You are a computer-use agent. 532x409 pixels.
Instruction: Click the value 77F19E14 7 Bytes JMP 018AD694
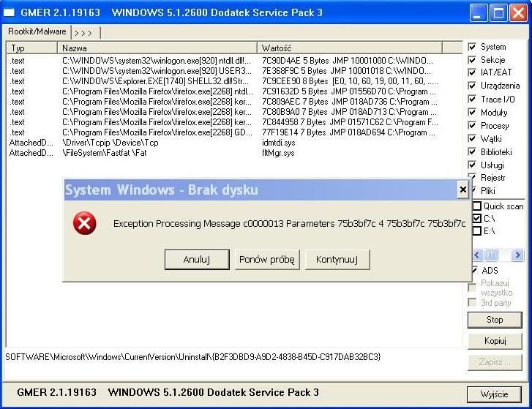pyautogui.click(x=348, y=132)
